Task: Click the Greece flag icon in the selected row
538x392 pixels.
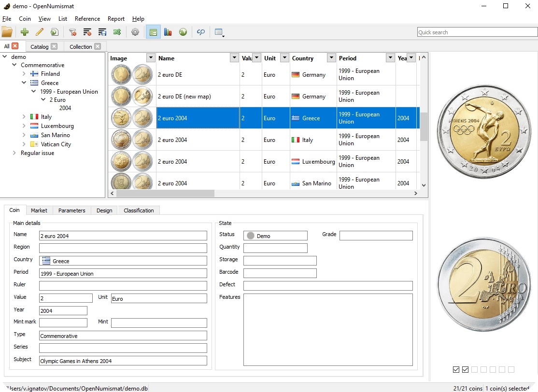Action: pyautogui.click(x=296, y=118)
